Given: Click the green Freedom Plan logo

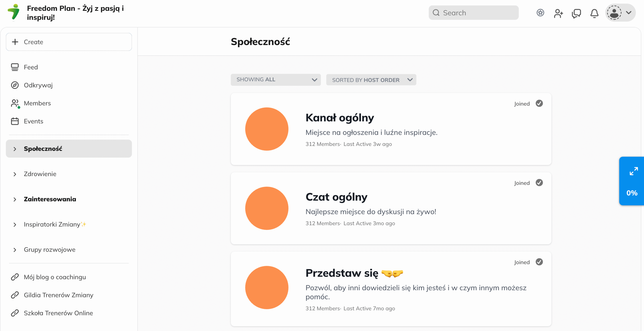Looking at the screenshot, I should (14, 12).
